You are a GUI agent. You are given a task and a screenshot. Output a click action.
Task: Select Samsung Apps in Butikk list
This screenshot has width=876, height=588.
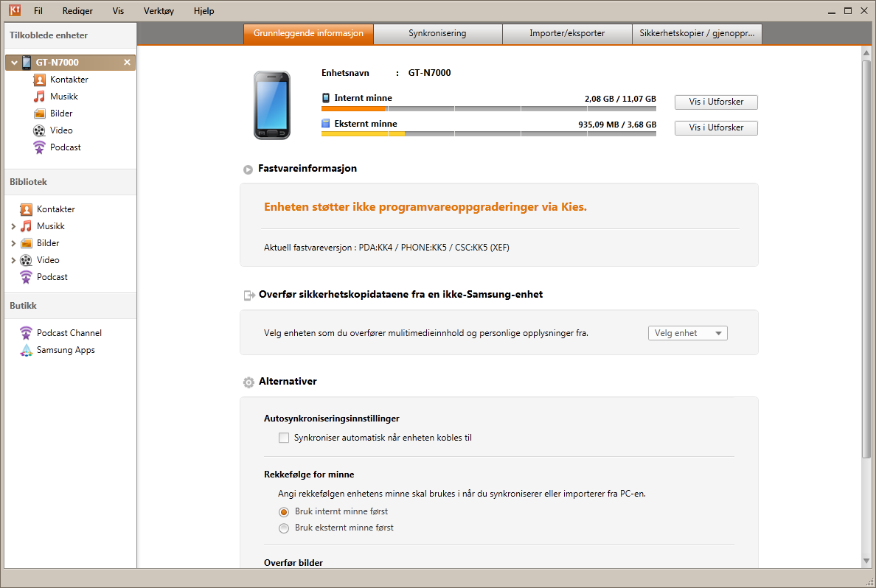click(x=66, y=350)
